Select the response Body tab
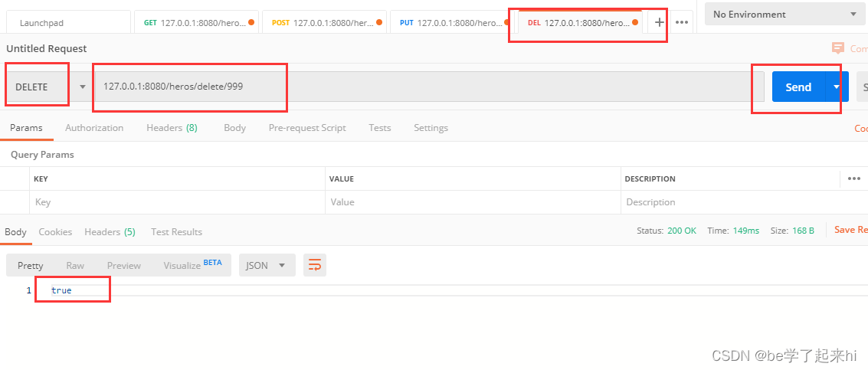This screenshot has width=868, height=370. coord(15,232)
